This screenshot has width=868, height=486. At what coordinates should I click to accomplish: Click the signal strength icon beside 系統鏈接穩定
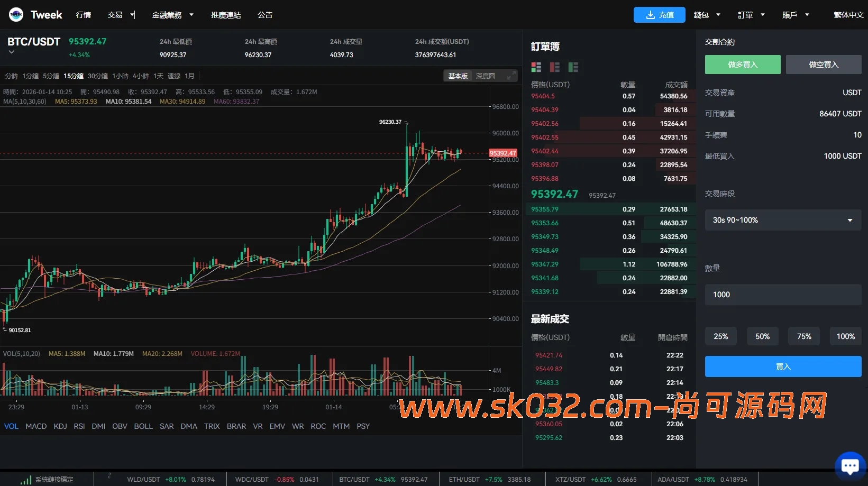25,479
